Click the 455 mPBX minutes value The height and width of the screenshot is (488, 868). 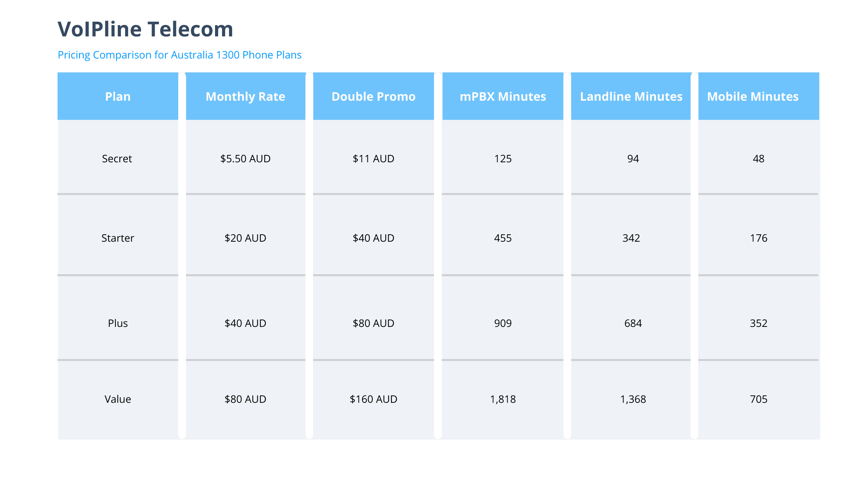click(503, 238)
